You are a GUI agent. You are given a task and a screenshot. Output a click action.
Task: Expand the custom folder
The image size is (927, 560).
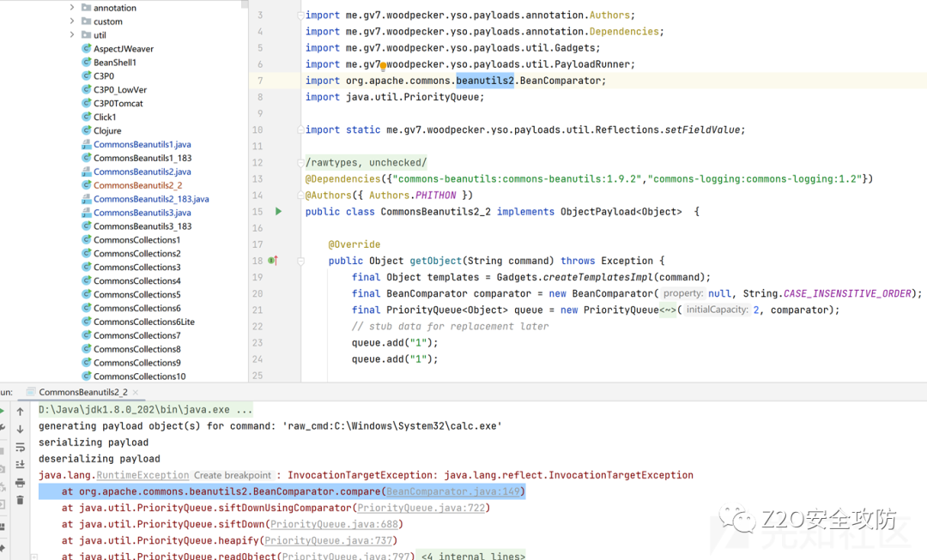pos(72,21)
